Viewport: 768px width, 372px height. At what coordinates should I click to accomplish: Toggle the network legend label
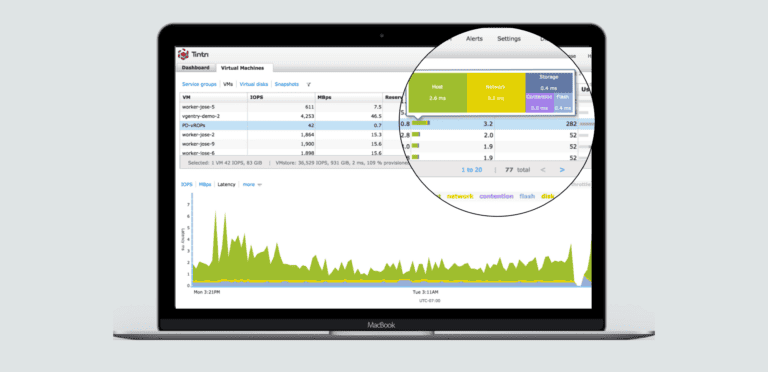pos(460,196)
